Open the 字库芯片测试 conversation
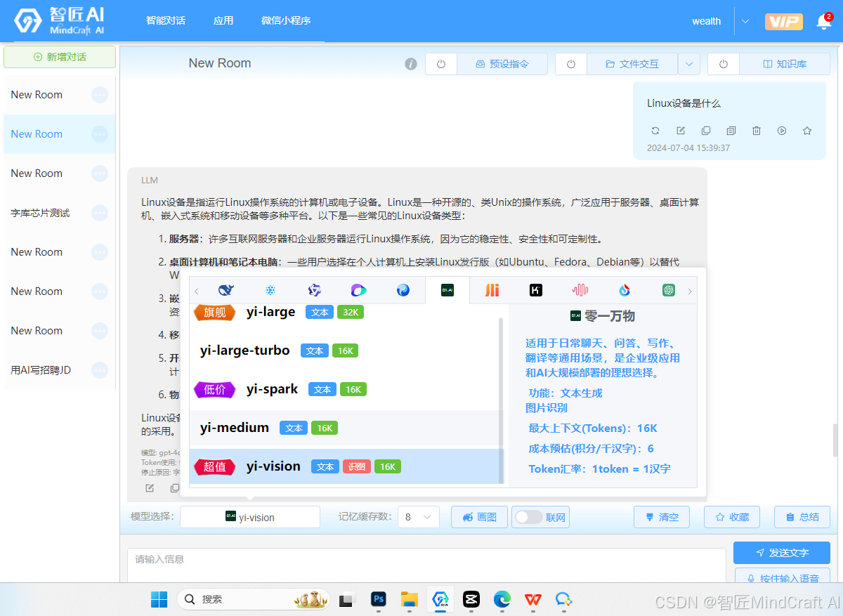 coord(41,213)
